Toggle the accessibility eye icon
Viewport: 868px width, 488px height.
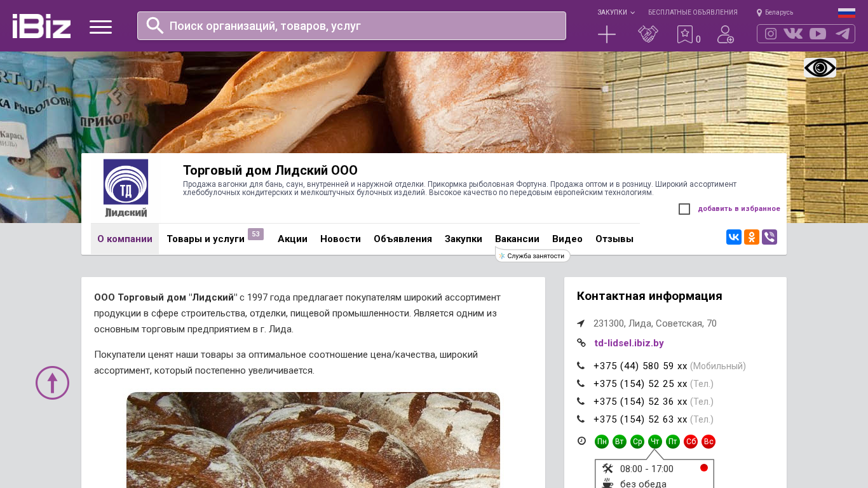820,67
